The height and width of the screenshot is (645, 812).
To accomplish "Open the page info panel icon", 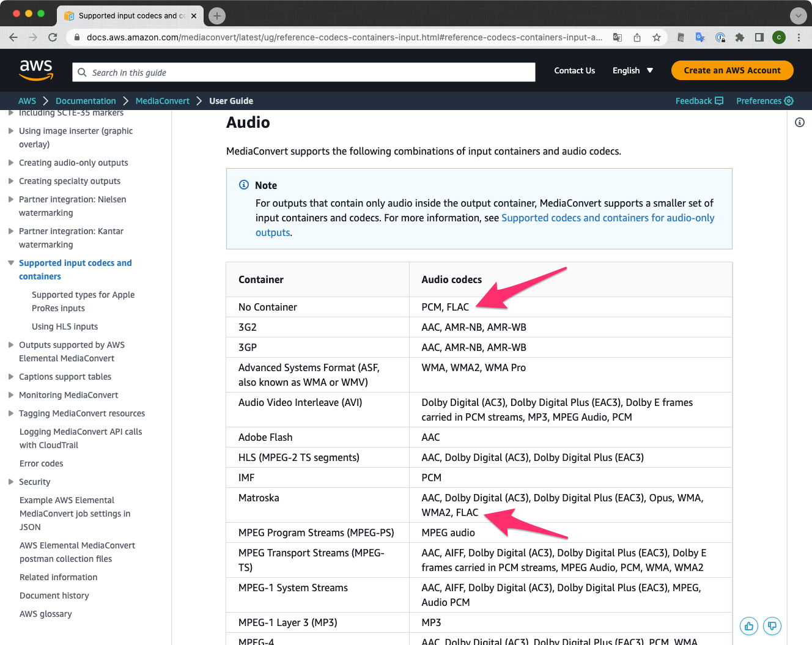I will pyautogui.click(x=800, y=122).
